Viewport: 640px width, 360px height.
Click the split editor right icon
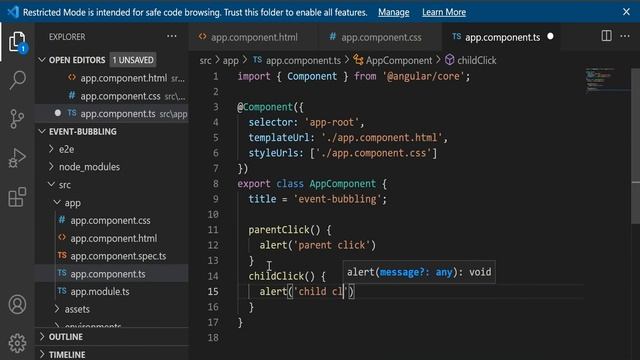click(x=607, y=36)
